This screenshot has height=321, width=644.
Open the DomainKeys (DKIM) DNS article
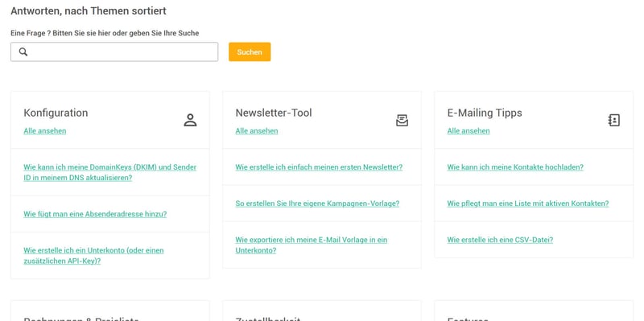click(110, 172)
